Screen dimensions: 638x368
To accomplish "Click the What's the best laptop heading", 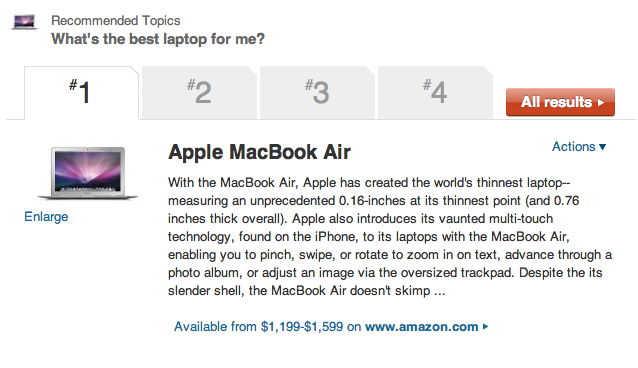I will 158,39.
